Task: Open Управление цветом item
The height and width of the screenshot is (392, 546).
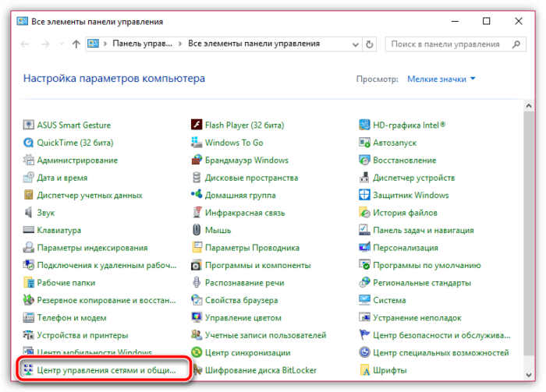Action: pyautogui.click(x=243, y=317)
